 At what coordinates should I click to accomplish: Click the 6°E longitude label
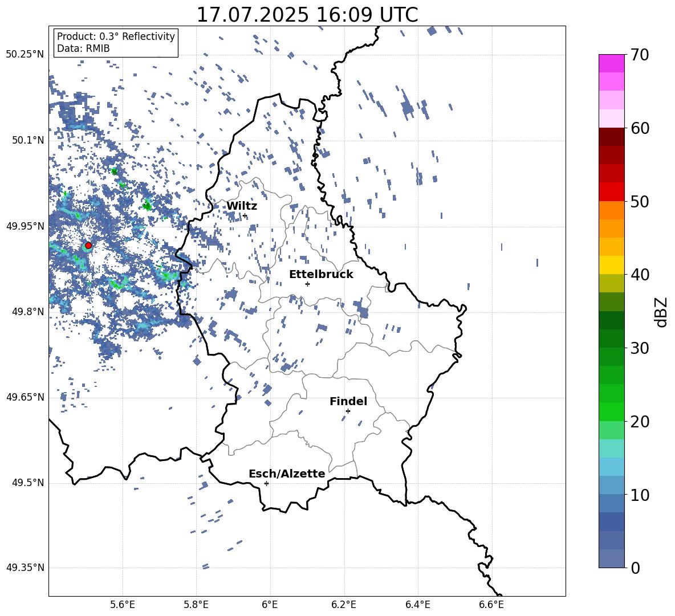(x=270, y=605)
